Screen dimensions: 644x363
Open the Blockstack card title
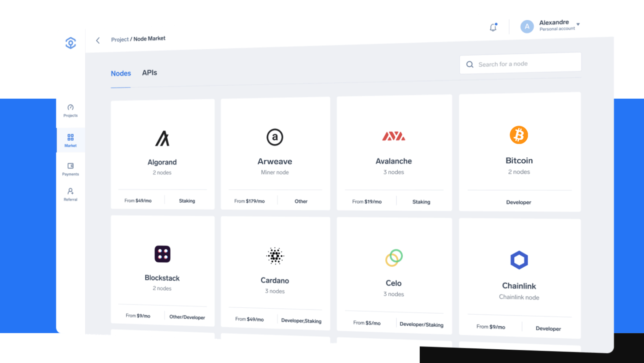click(162, 278)
